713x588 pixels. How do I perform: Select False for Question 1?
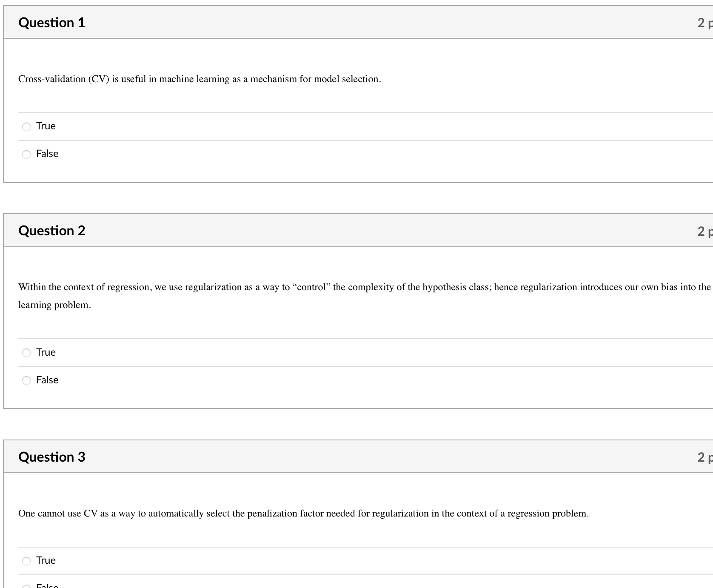(26, 154)
